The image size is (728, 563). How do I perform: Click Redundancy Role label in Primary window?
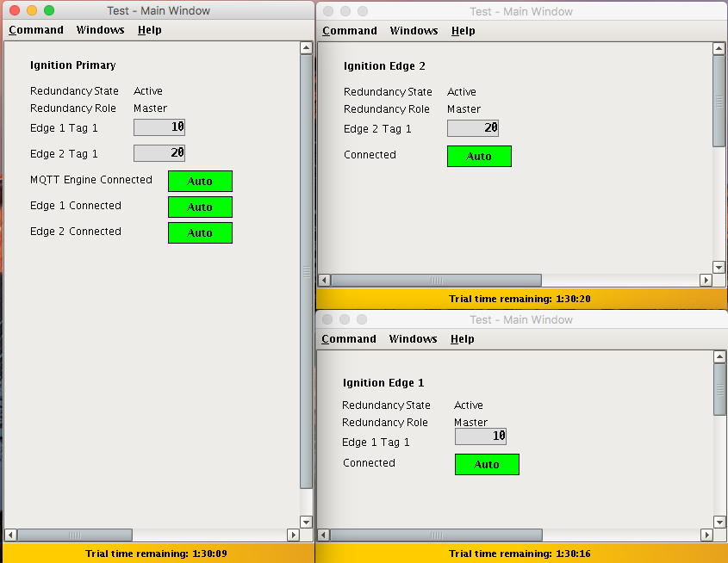coord(73,108)
